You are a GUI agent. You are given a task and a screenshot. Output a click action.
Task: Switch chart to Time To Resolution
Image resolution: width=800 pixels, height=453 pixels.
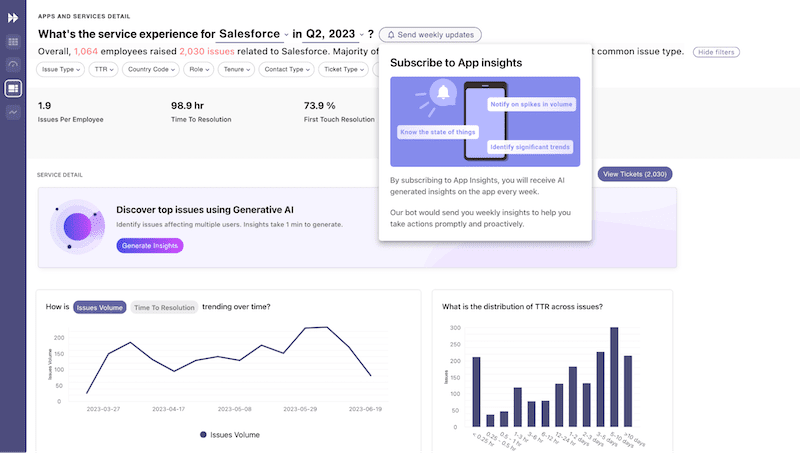point(164,307)
